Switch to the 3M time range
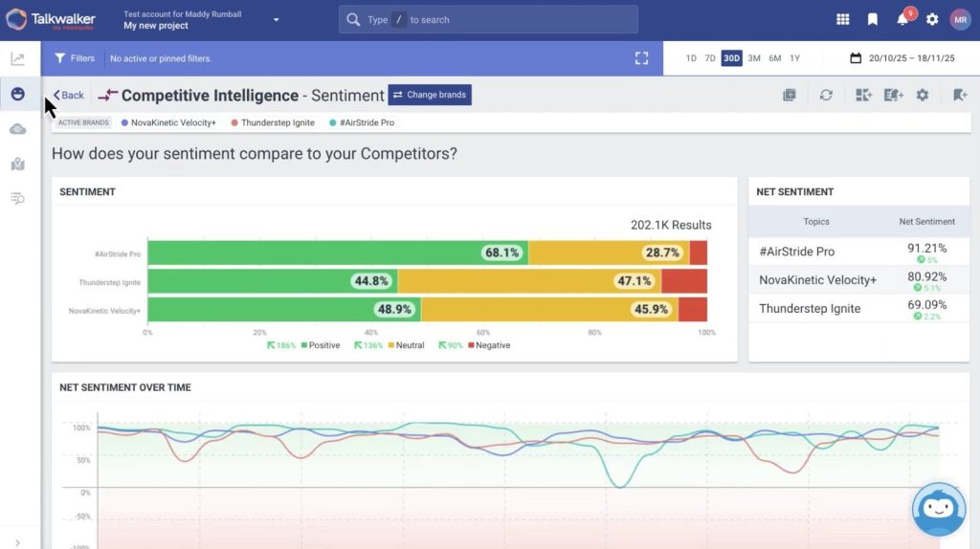 coord(754,58)
